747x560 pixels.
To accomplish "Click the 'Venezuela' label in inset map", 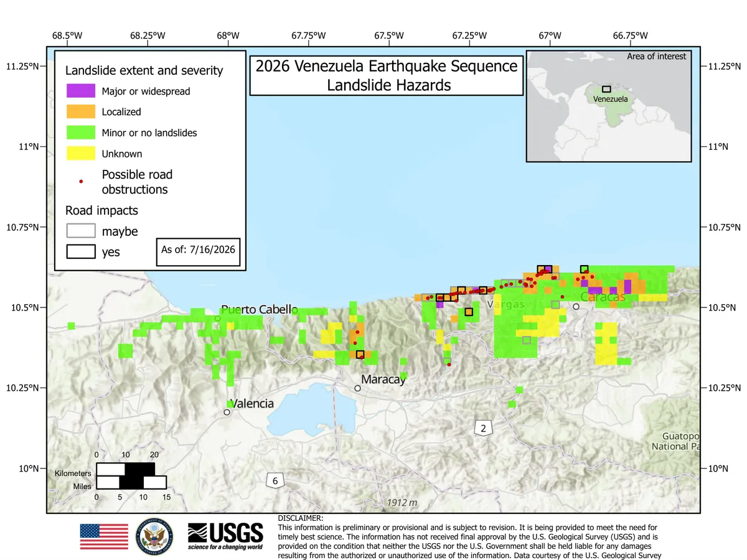I will pyautogui.click(x=611, y=99).
